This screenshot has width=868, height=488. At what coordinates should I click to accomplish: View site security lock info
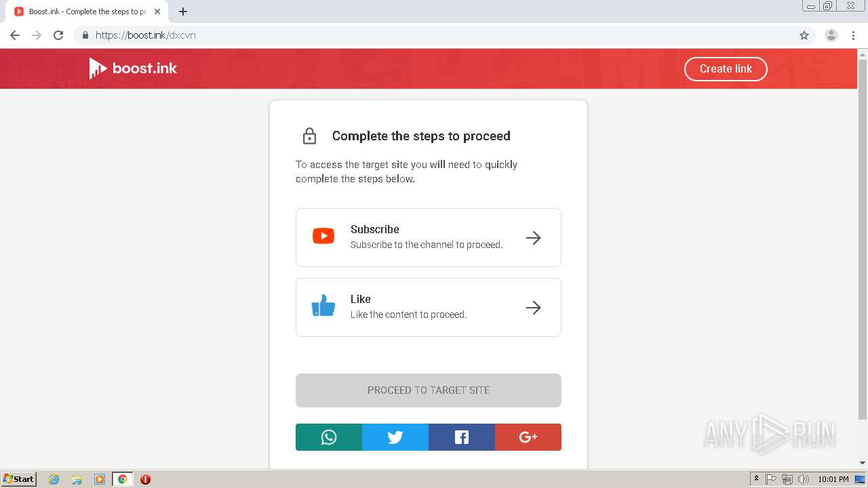85,35
